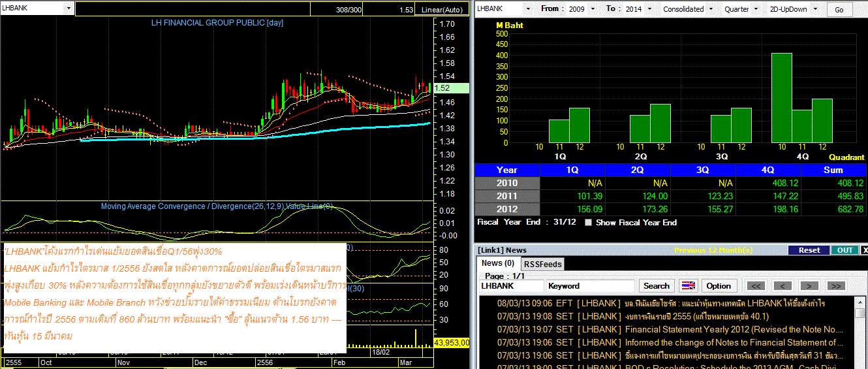This screenshot has height=369, width=868.
Task: Click the Reset button in News panel
Action: pyautogui.click(x=809, y=250)
